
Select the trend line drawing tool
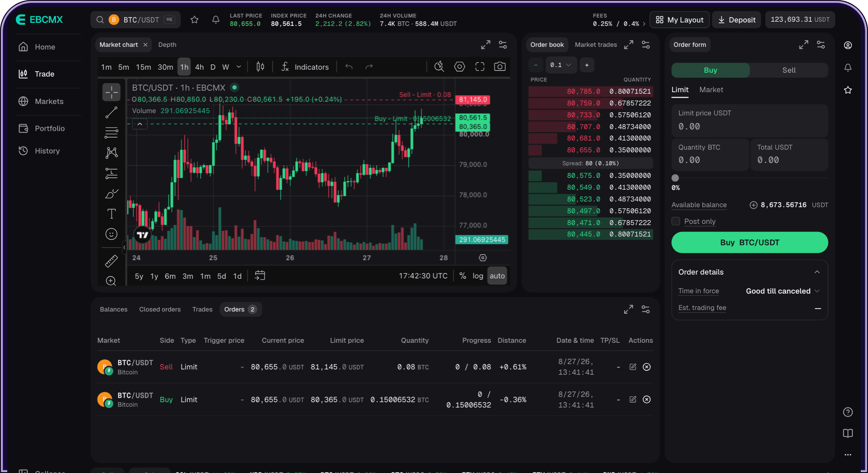tap(111, 113)
